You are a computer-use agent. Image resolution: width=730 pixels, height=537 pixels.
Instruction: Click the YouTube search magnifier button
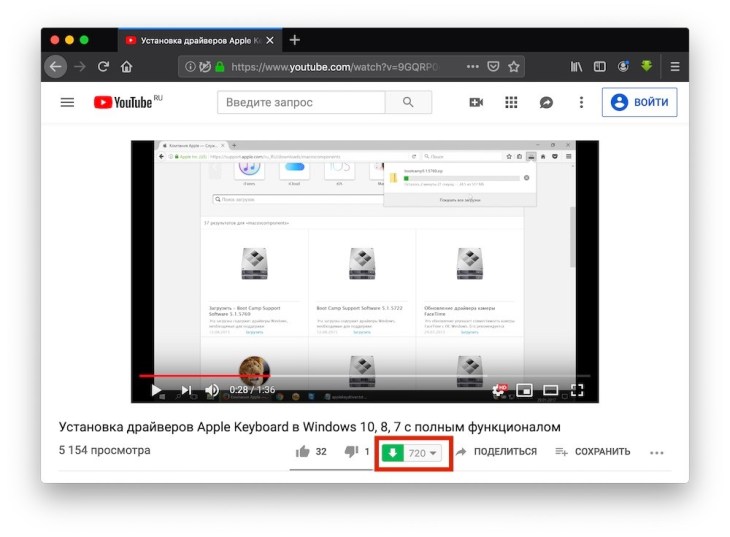(408, 102)
